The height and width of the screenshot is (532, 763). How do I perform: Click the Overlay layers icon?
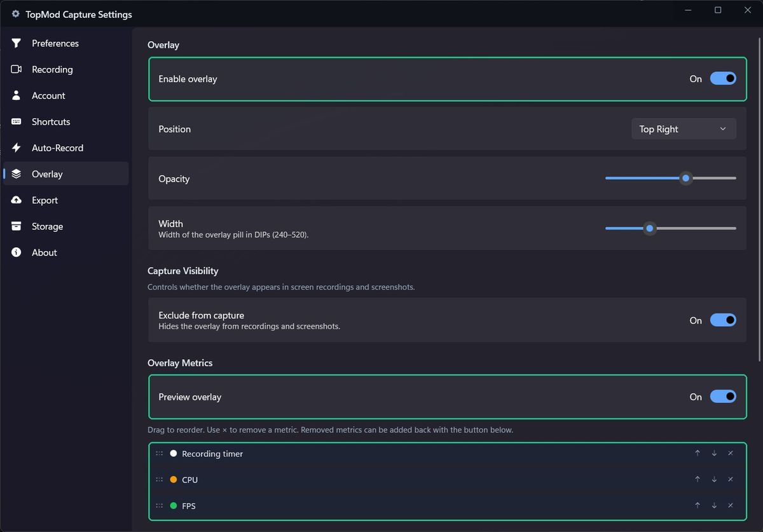pyautogui.click(x=17, y=174)
